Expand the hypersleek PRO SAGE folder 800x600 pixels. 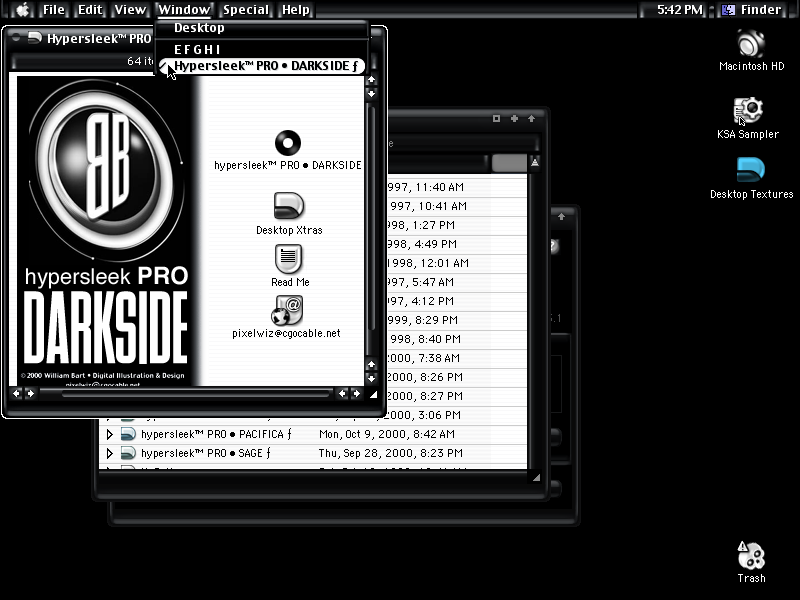(109, 453)
